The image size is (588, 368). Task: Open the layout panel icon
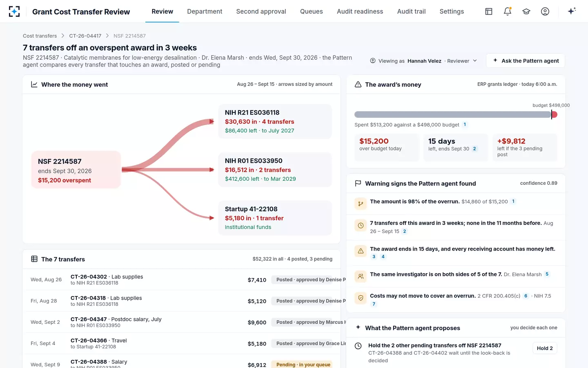coord(489,11)
